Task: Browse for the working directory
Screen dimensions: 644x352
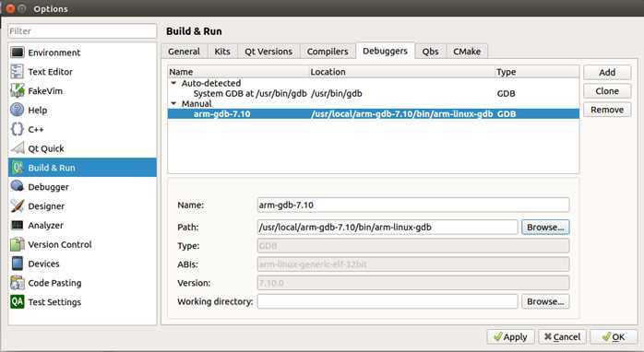Action: coord(545,301)
